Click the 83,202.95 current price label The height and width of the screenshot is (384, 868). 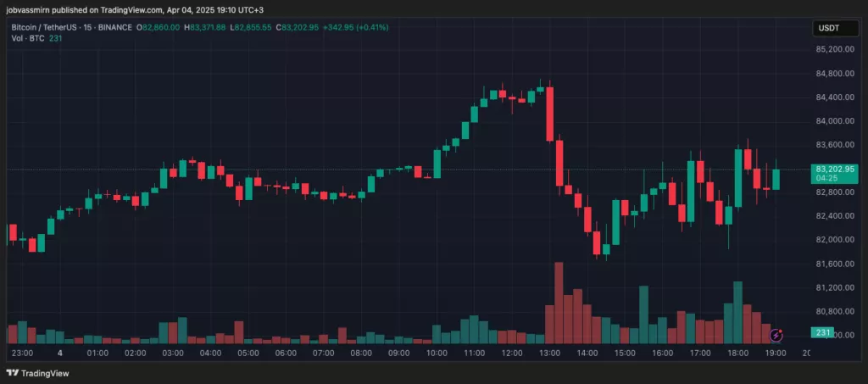pos(835,169)
